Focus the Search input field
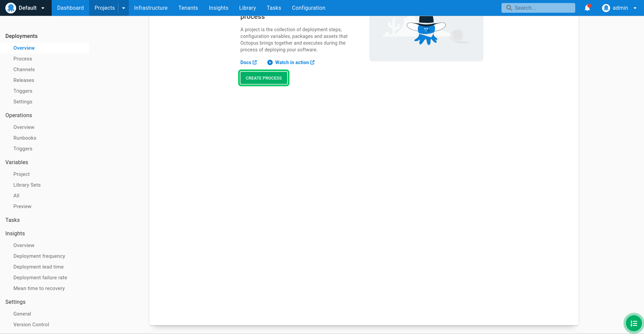 [538, 8]
